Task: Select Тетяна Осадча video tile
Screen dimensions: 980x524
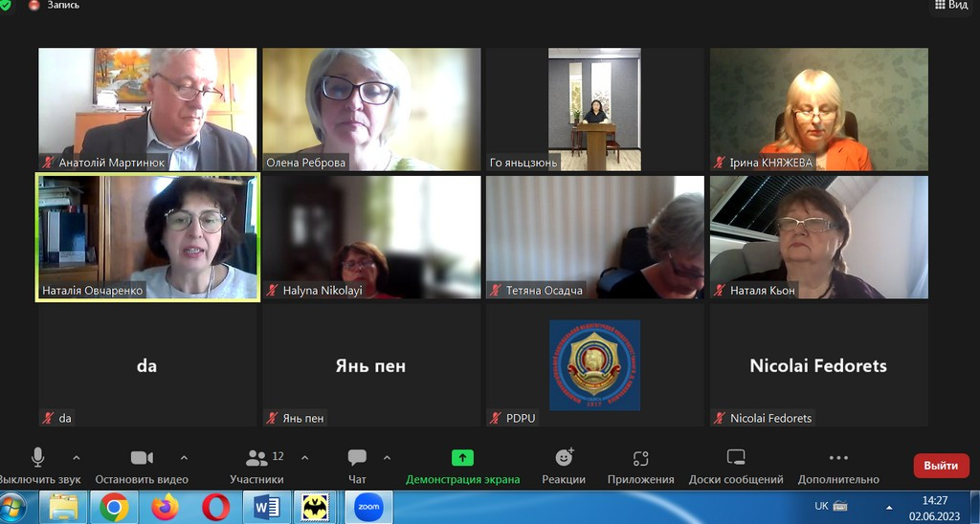Action: click(595, 237)
